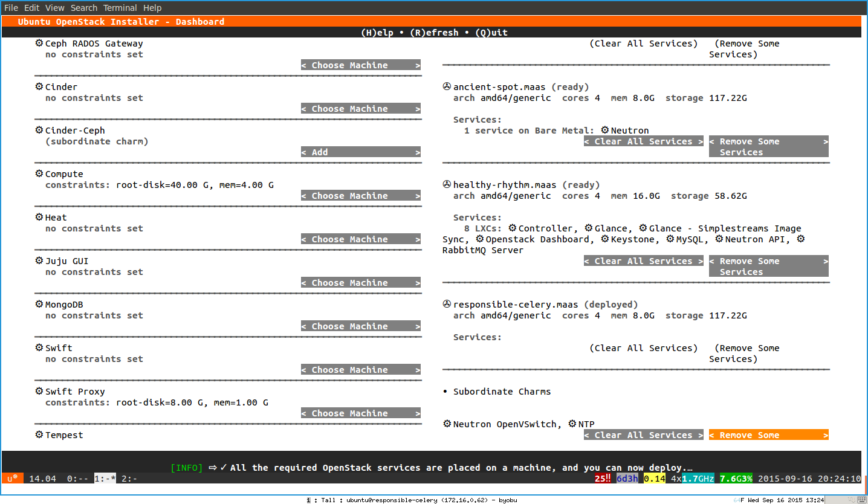The width and height of the screenshot is (868, 504).
Task: Click the gear icon next to NTP
Action: tap(572, 424)
